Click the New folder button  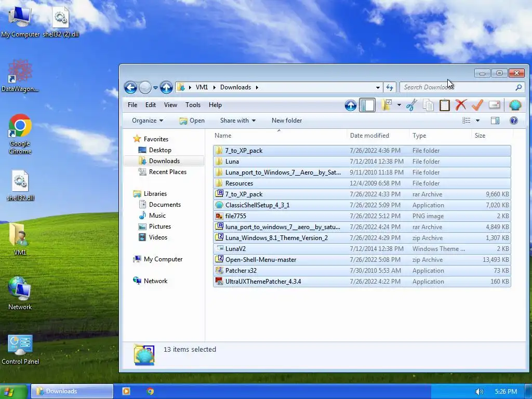pyautogui.click(x=287, y=121)
